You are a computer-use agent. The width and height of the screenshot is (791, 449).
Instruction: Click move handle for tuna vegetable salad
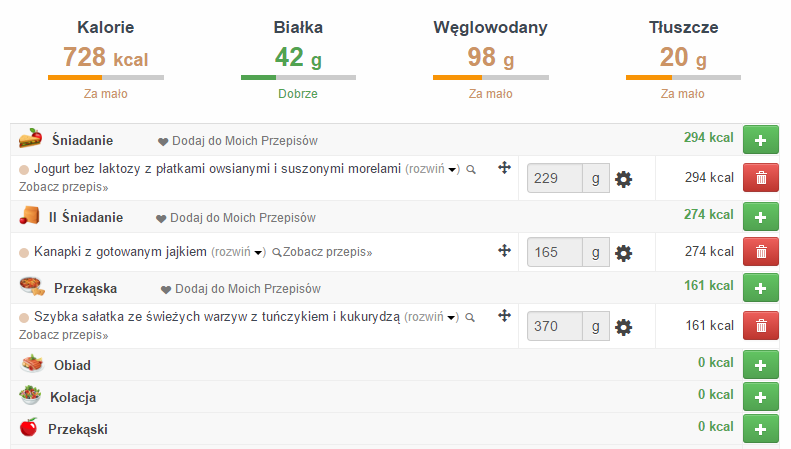(505, 317)
